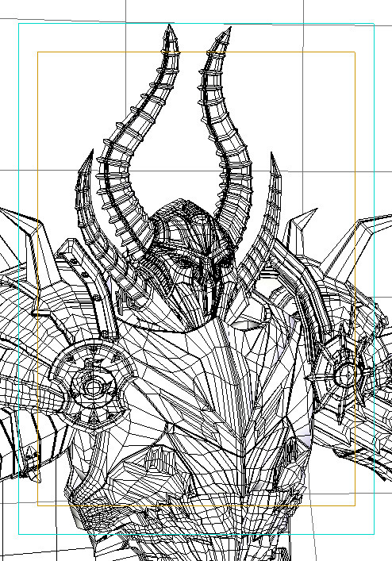The height and width of the screenshot is (561, 392).
Task: Pick the left outer curved horn tip
Action: 87,161
